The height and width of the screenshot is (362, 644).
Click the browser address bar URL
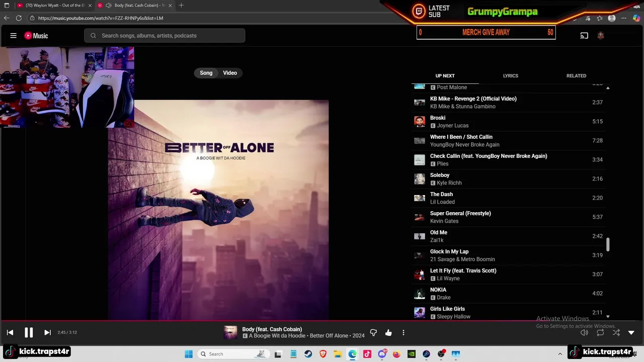tap(101, 18)
